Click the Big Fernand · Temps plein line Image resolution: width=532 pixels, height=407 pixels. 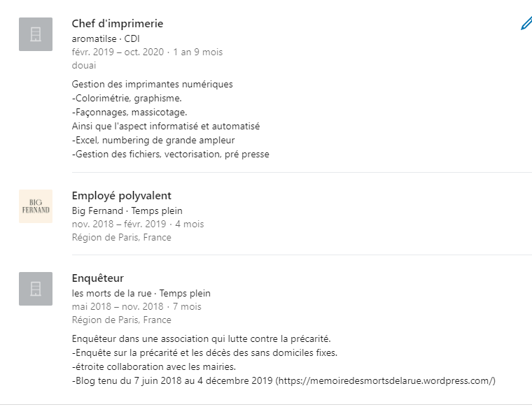click(x=127, y=210)
